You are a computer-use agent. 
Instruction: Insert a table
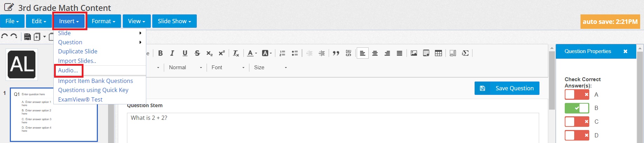point(438,53)
